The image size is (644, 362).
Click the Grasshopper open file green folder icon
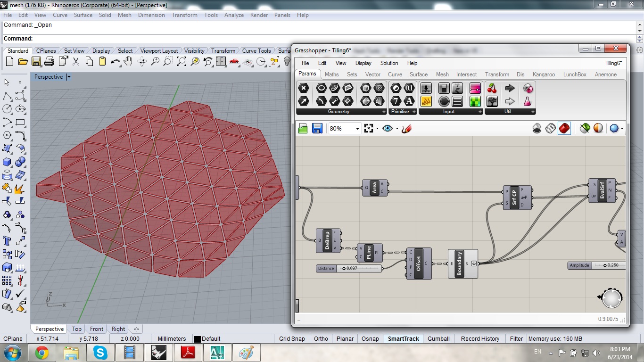tap(303, 128)
